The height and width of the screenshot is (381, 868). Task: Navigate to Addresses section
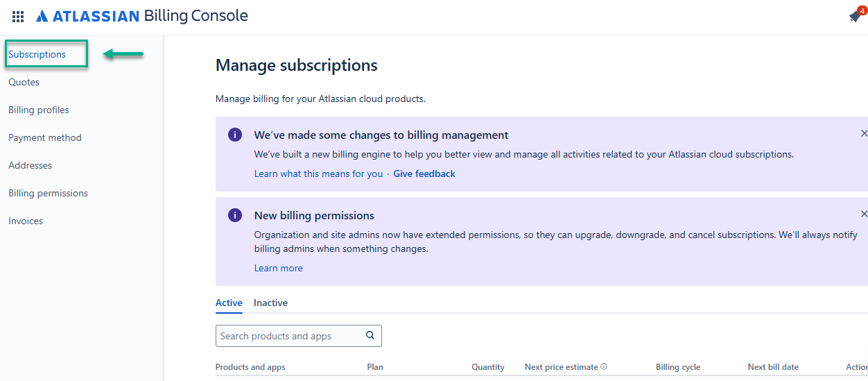pyautogui.click(x=31, y=165)
